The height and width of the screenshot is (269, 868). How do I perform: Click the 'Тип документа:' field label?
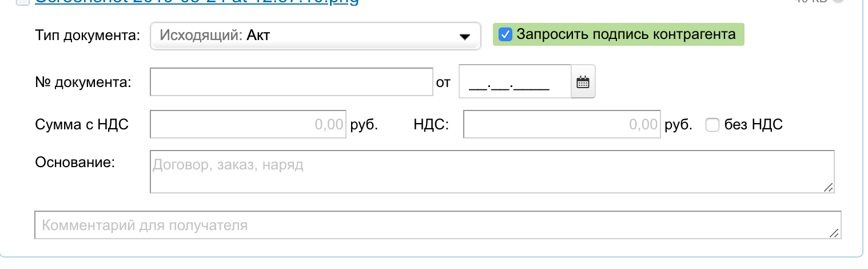coord(87,35)
